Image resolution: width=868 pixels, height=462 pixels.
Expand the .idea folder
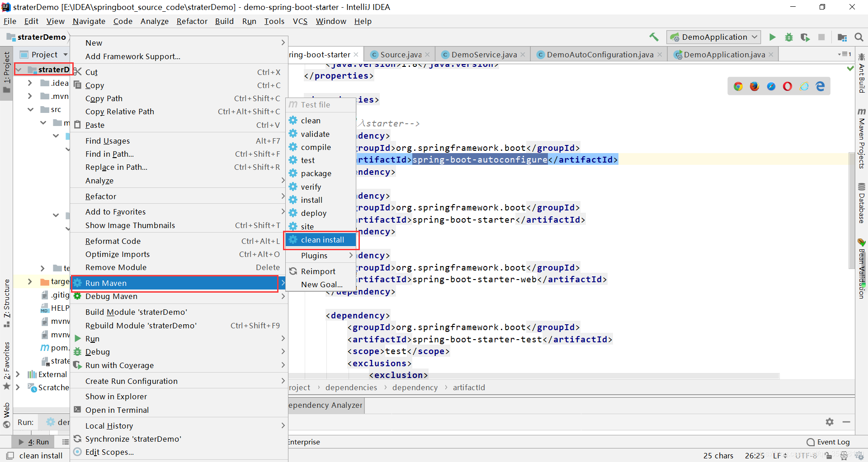30,83
